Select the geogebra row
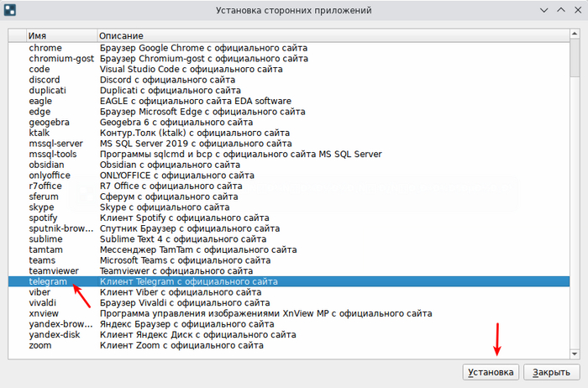Image resolution: width=588 pixels, height=388 pixels. click(x=289, y=123)
